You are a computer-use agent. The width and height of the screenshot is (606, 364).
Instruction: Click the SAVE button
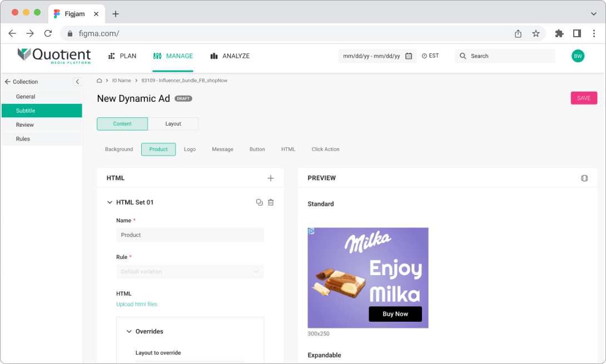[584, 98]
